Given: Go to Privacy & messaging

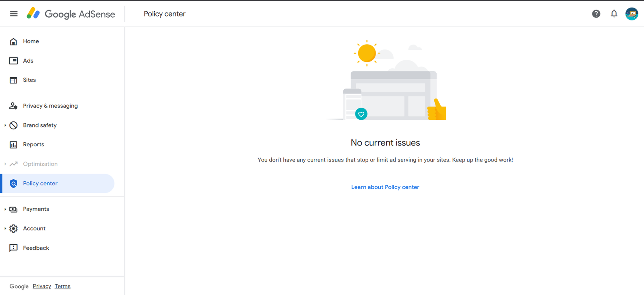Looking at the screenshot, I should point(50,106).
